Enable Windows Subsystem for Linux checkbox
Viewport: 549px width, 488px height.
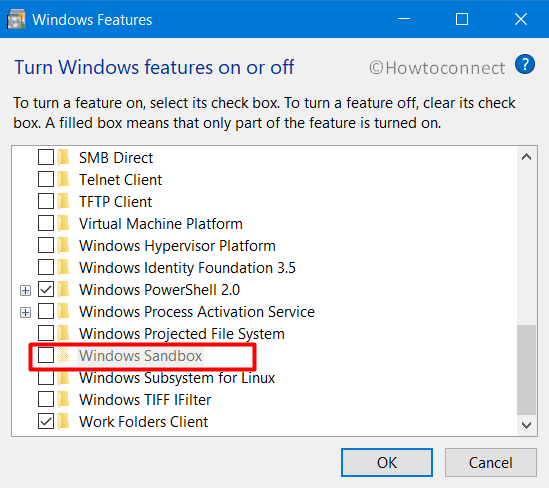click(x=46, y=377)
